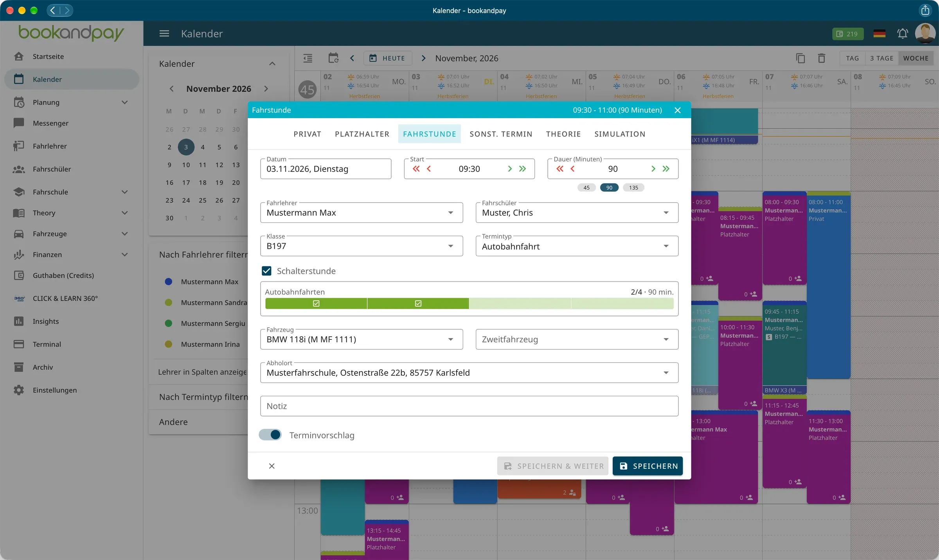The height and width of the screenshot is (560, 939).
Task: Click the 219 credits badge
Action: point(847,34)
